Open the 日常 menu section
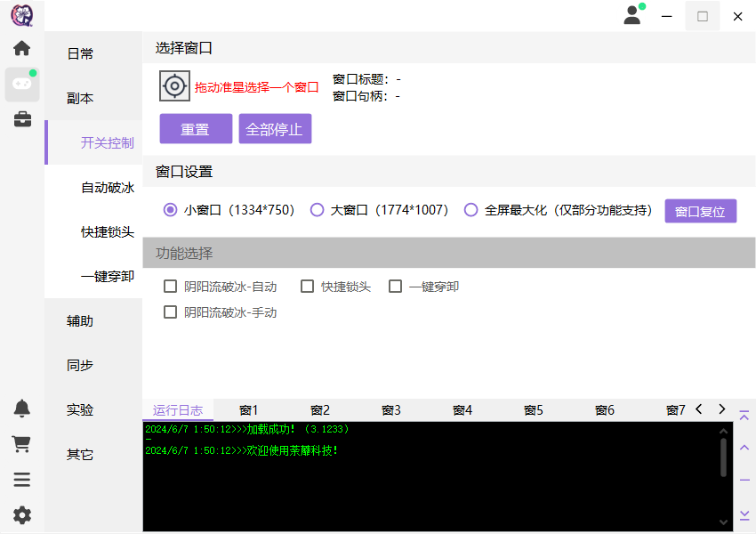 [x=93, y=53]
